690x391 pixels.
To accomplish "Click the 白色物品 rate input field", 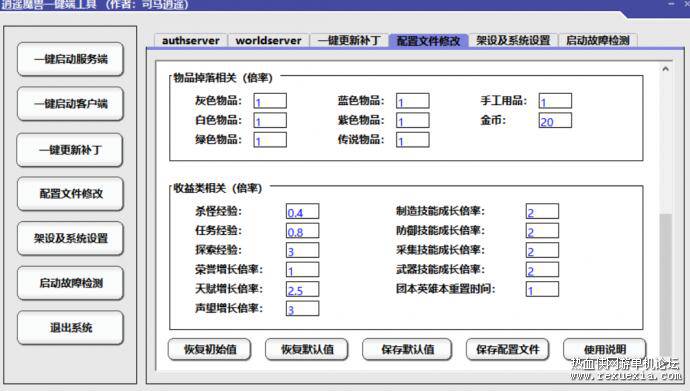I will [x=270, y=121].
